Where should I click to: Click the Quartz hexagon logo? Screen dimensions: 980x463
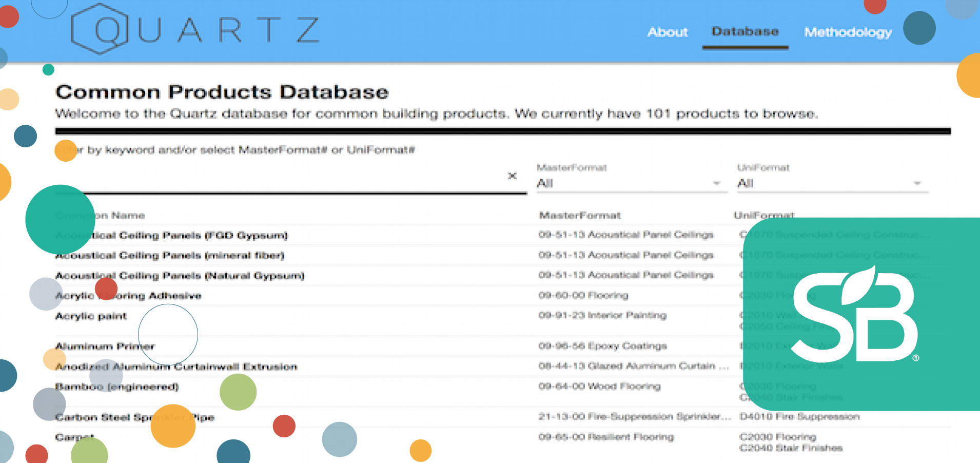click(x=101, y=28)
